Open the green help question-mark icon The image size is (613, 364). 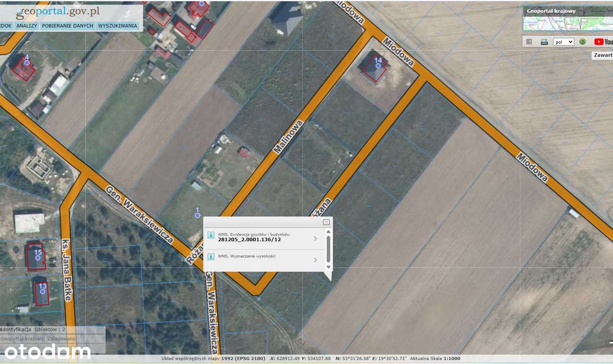point(583,42)
